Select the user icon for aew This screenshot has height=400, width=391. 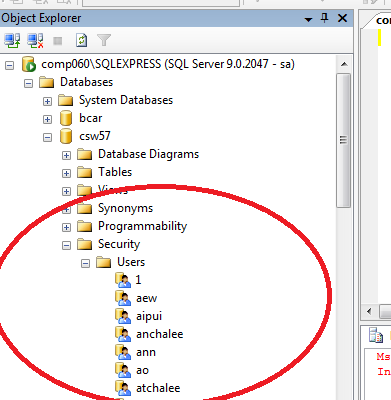click(x=123, y=298)
